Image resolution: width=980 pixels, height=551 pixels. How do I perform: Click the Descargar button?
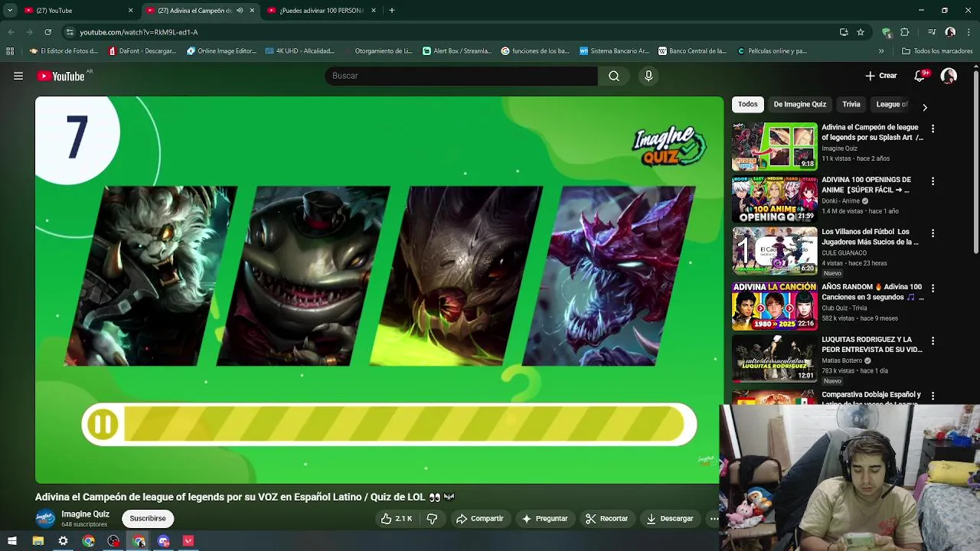coord(670,518)
